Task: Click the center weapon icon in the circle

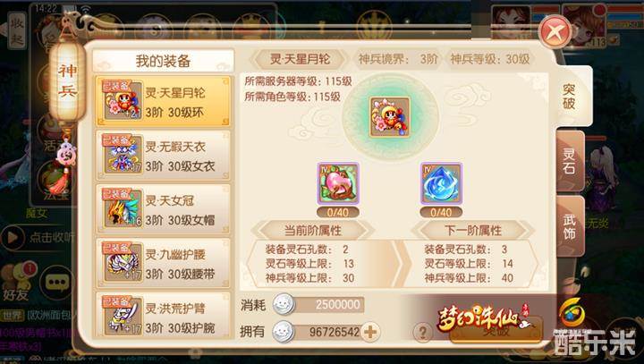Action: click(390, 117)
